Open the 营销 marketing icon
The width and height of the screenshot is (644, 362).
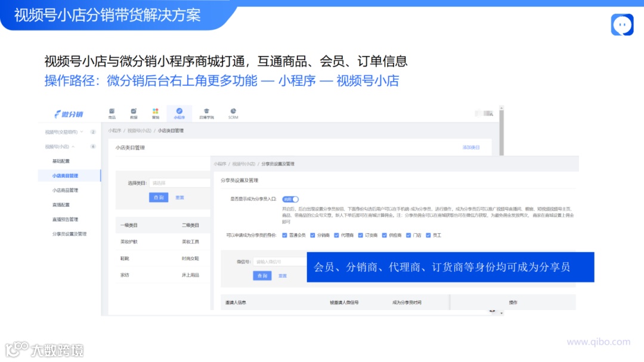coord(155,113)
